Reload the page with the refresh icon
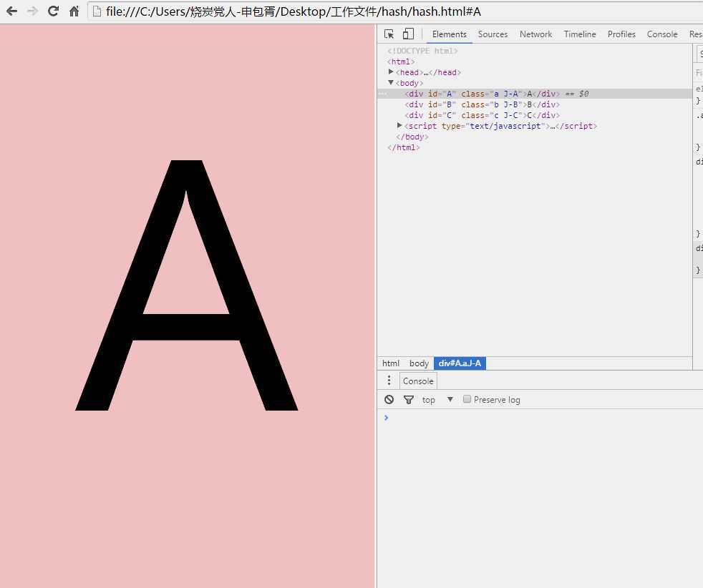Screen dimensions: 703x588 click(x=54, y=11)
